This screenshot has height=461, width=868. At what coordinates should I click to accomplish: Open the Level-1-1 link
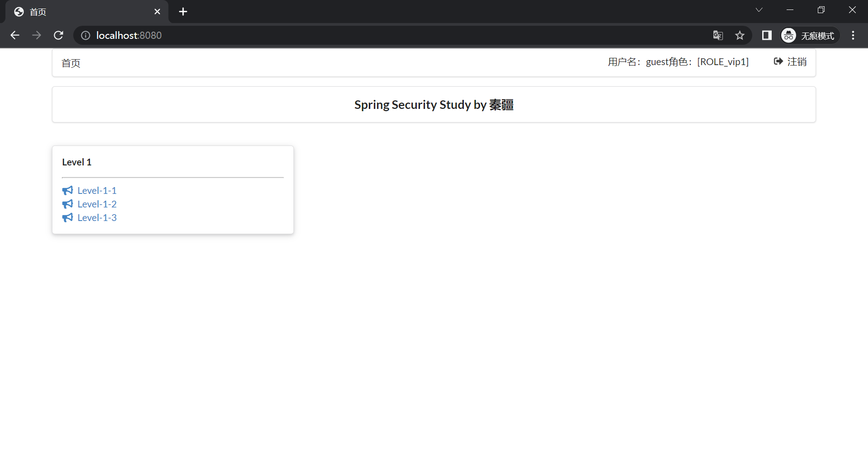(97, 190)
